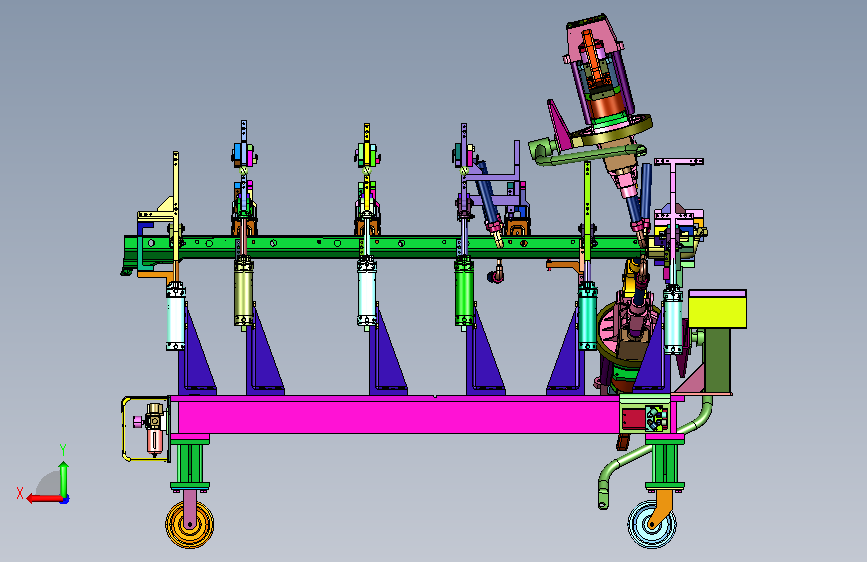Select the light blue caster wheel at bottom right
The height and width of the screenshot is (562, 867).
651,525
